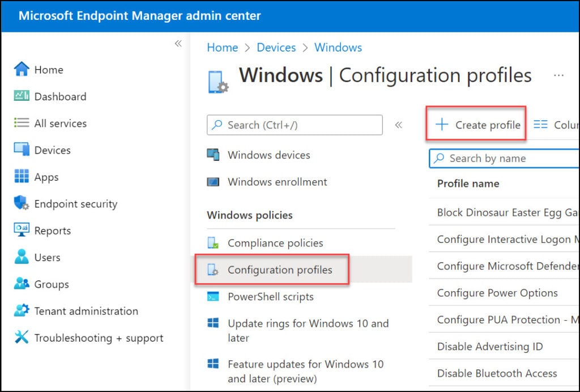The width and height of the screenshot is (580, 392).
Task: Click the plus icon beside Create profile
Action: [x=442, y=125]
